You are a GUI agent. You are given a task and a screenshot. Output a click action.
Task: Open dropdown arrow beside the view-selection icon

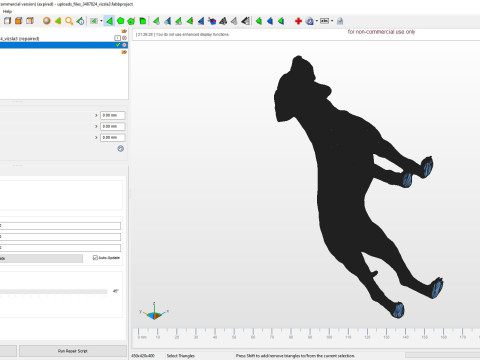pyautogui.click(x=101, y=21)
